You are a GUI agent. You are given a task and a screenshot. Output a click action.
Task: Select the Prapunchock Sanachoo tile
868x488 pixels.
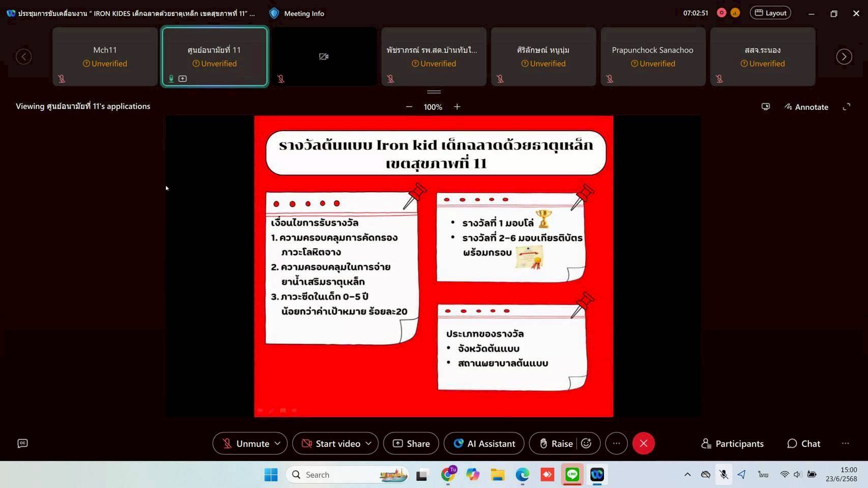coord(653,56)
